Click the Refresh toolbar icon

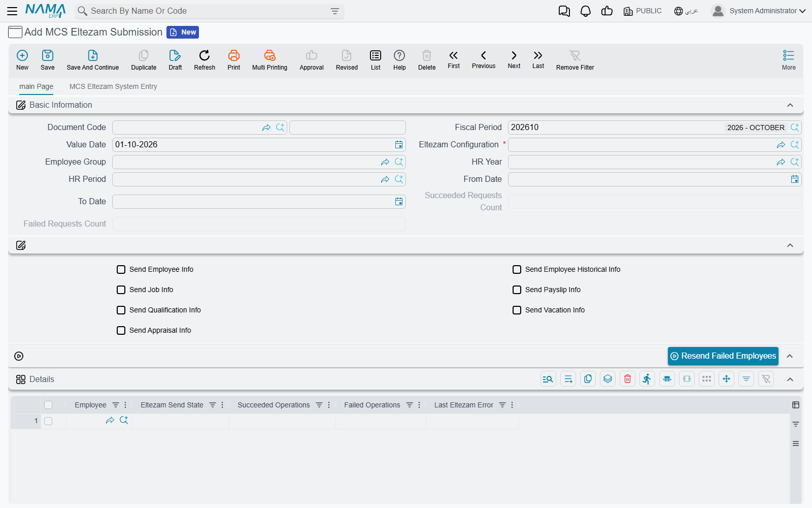tap(205, 55)
